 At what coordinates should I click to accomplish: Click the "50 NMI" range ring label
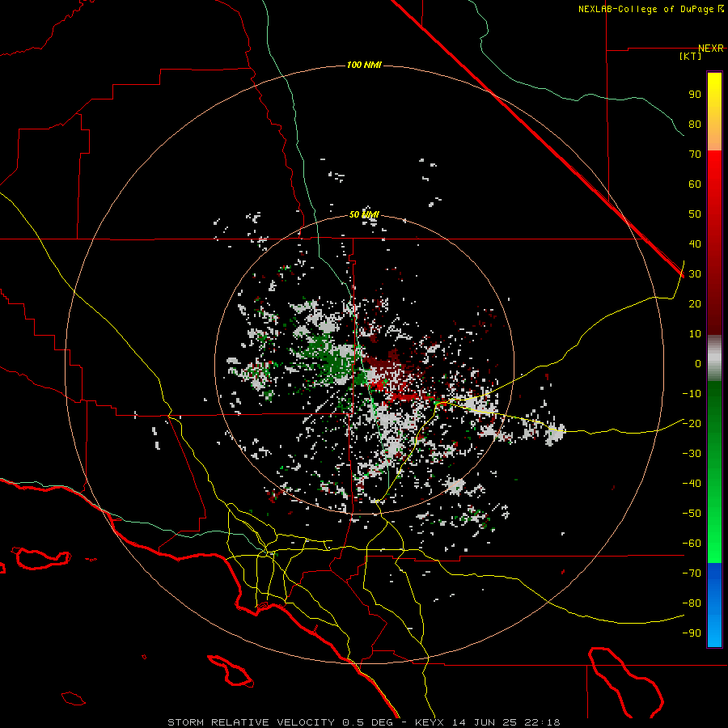[x=364, y=214]
